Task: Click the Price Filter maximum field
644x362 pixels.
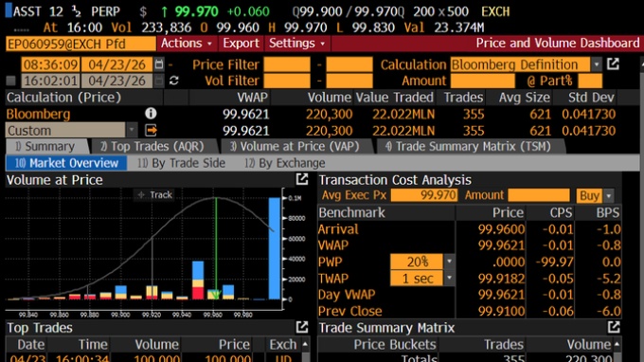Action: 349,64
